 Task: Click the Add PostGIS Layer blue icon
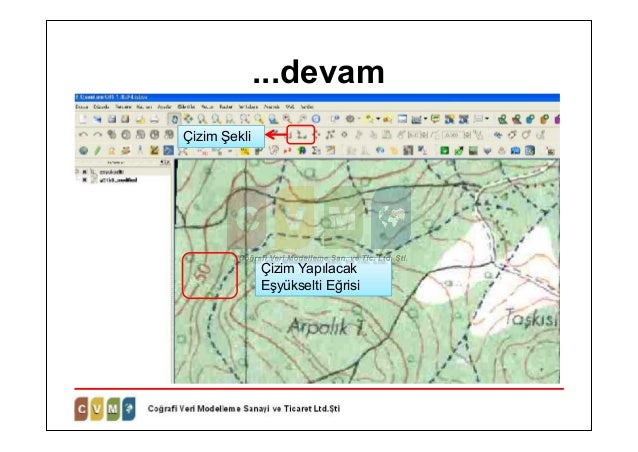[x=530, y=119]
